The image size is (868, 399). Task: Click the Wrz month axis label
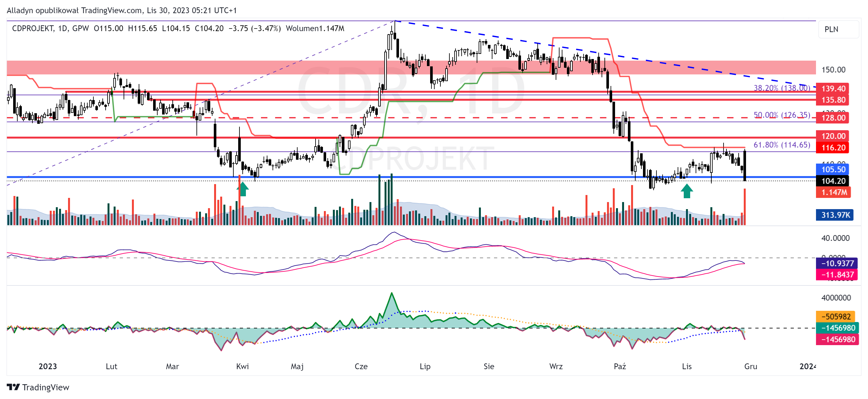coord(556,367)
